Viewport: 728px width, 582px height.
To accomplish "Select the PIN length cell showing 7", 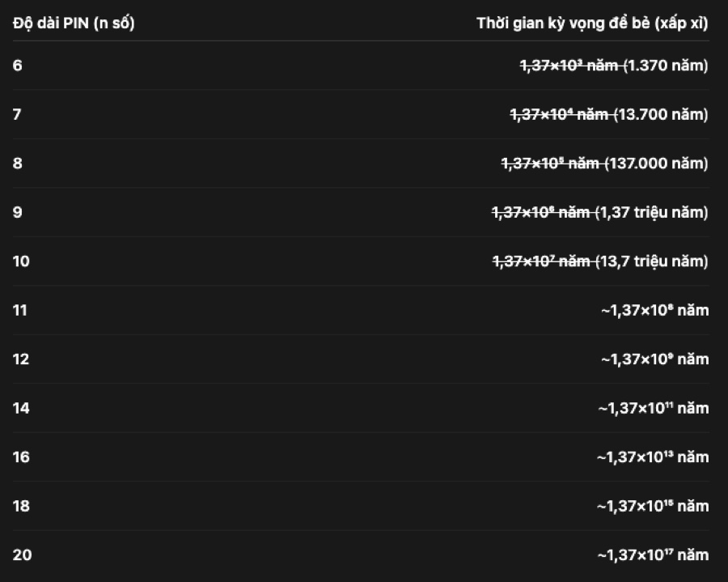I will tap(17, 114).
